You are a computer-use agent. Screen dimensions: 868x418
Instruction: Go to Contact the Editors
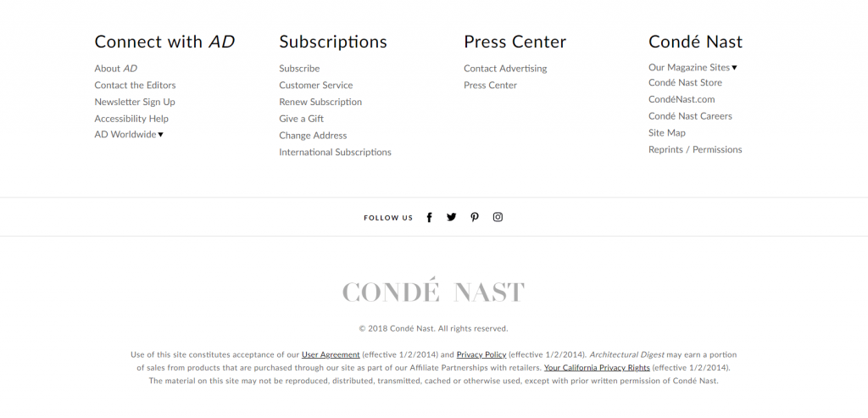[x=135, y=86]
